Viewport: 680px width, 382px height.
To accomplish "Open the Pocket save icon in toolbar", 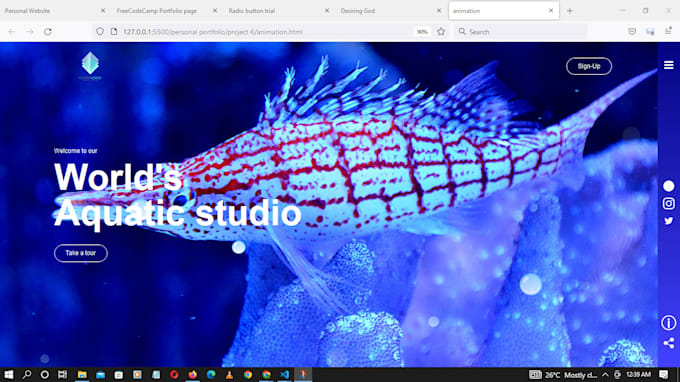I will tap(632, 32).
